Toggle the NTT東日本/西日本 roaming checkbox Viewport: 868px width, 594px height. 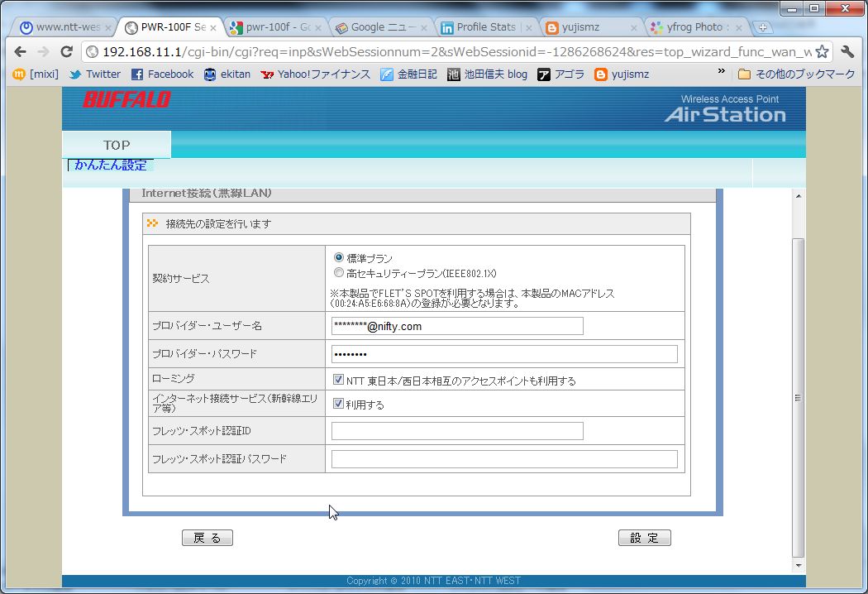(338, 380)
